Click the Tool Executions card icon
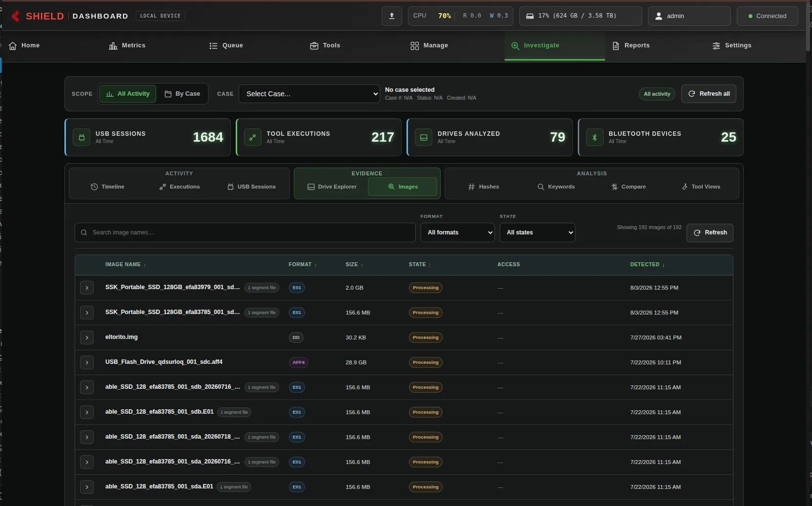 [252, 137]
